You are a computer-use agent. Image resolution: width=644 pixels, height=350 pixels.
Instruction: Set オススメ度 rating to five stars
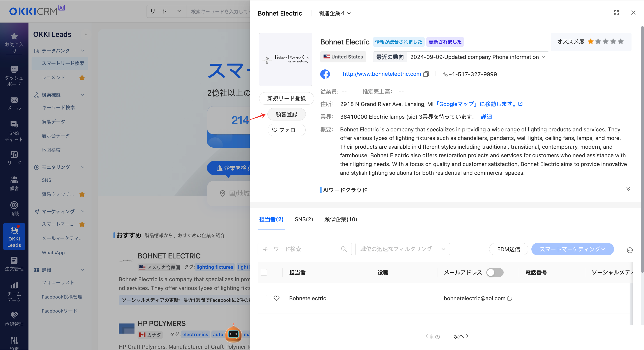[621, 41]
